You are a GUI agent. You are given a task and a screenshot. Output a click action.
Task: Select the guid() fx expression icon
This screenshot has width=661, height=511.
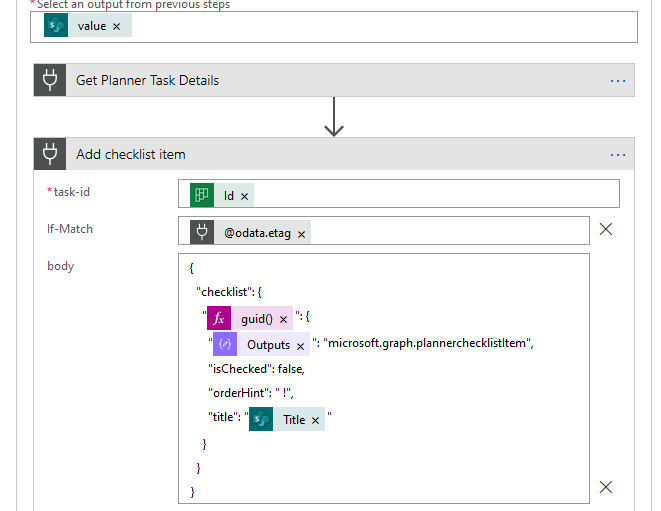click(x=219, y=319)
